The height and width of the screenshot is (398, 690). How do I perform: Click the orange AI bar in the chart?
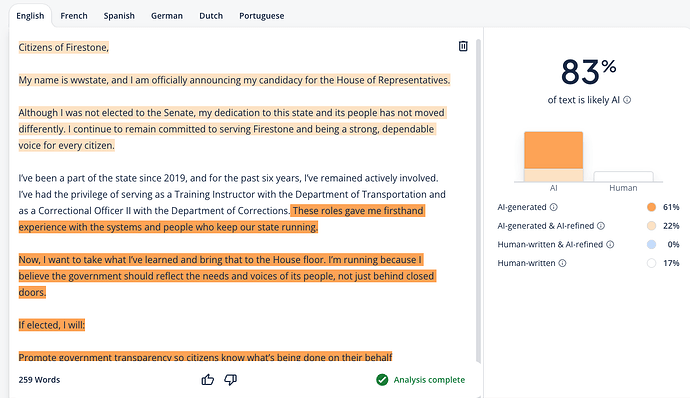pos(554,151)
